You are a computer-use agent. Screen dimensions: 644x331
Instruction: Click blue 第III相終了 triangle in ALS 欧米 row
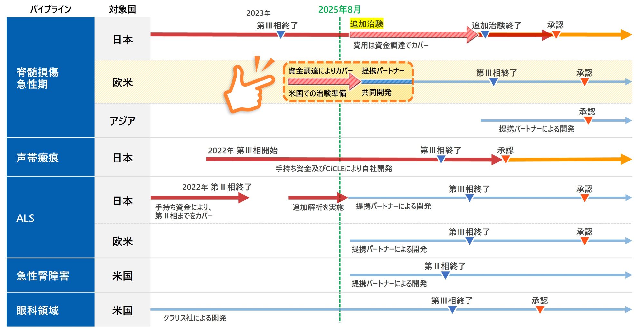point(469,241)
